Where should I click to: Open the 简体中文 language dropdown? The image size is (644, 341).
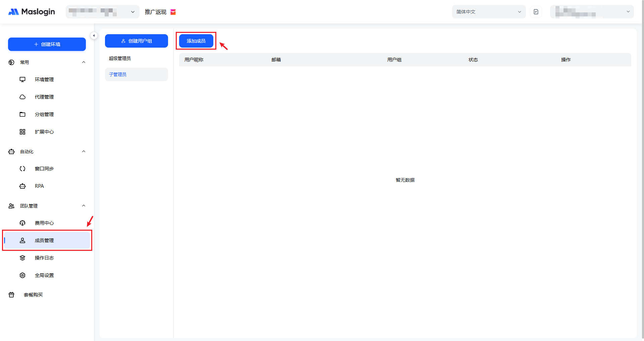click(488, 12)
